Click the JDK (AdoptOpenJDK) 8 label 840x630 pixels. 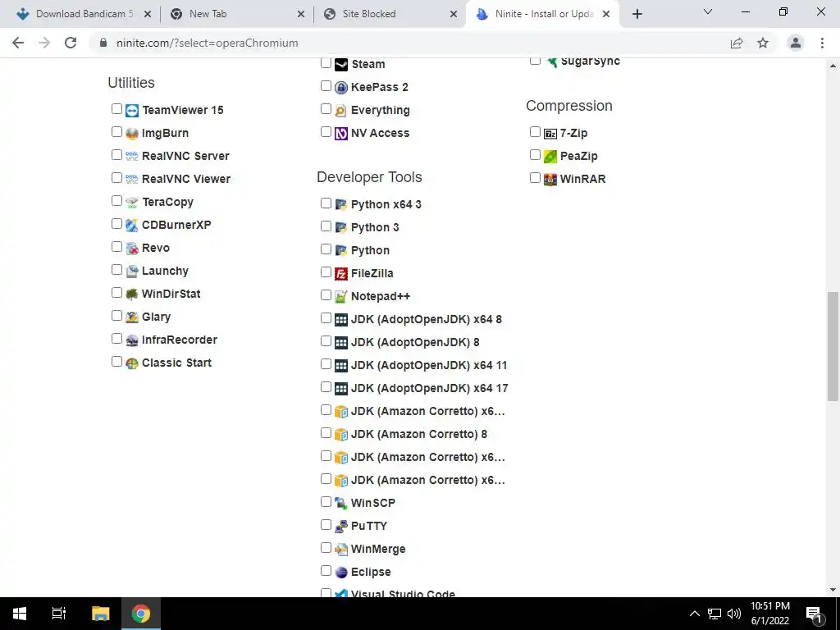[415, 343]
